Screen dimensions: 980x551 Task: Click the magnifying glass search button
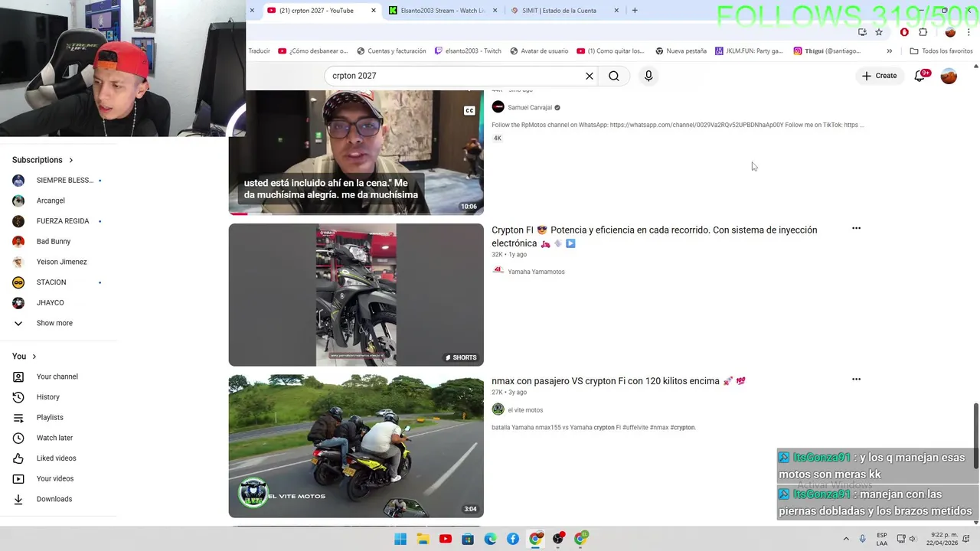coord(614,76)
